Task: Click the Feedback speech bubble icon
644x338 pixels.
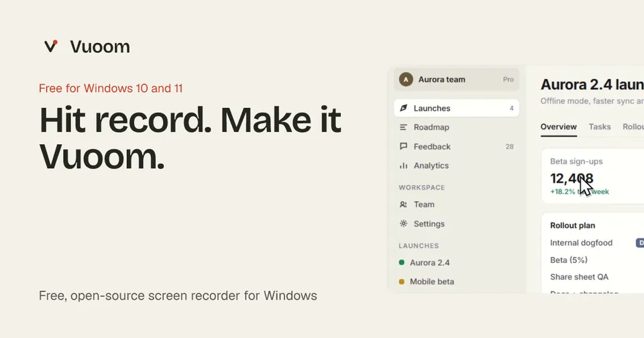Action: (x=403, y=146)
